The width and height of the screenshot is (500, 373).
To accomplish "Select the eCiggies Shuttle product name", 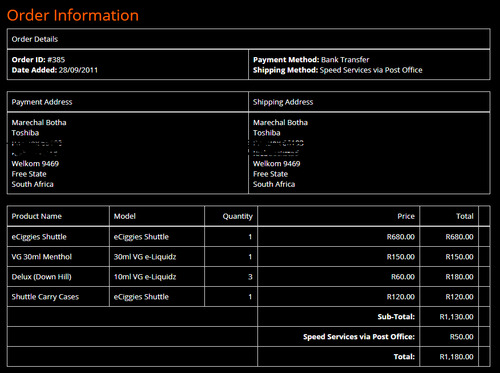I will (x=39, y=237).
